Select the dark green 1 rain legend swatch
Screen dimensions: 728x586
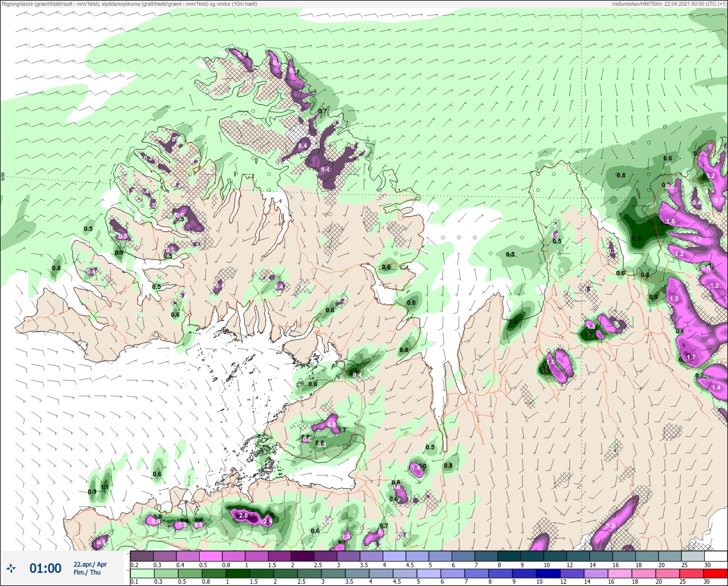click(x=238, y=573)
